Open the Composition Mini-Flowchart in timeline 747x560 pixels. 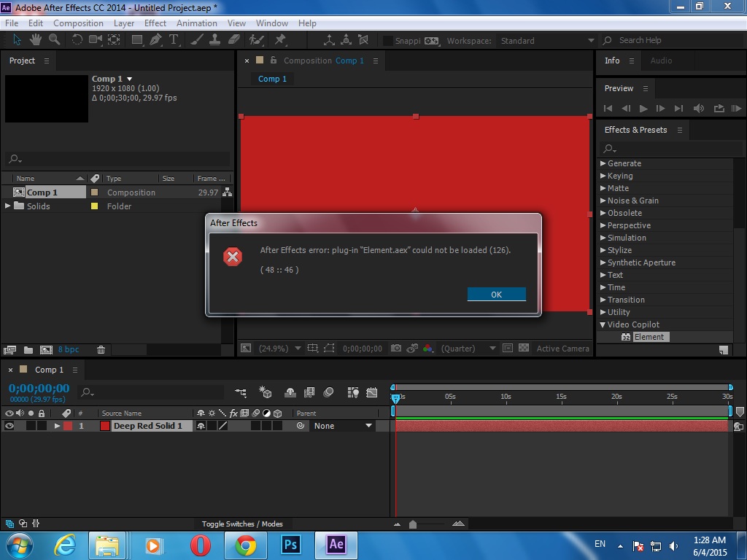[241, 392]
